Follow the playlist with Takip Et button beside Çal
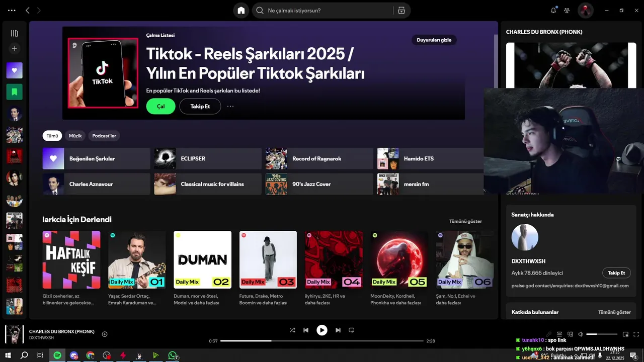Image resolution: width=644 pixels, height=362 pixels. 200,106
